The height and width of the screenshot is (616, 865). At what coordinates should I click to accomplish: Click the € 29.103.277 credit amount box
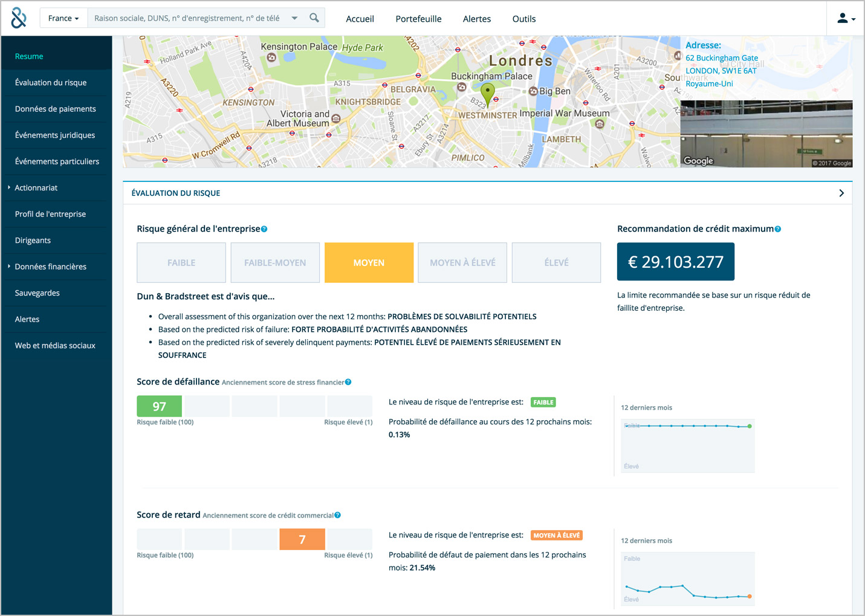pos(676,262)
